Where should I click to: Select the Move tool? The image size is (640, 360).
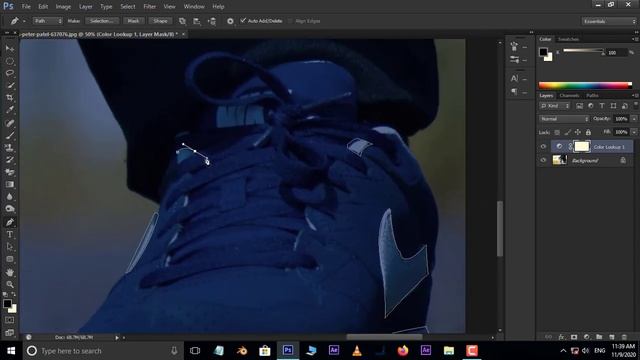click(10, 49)
